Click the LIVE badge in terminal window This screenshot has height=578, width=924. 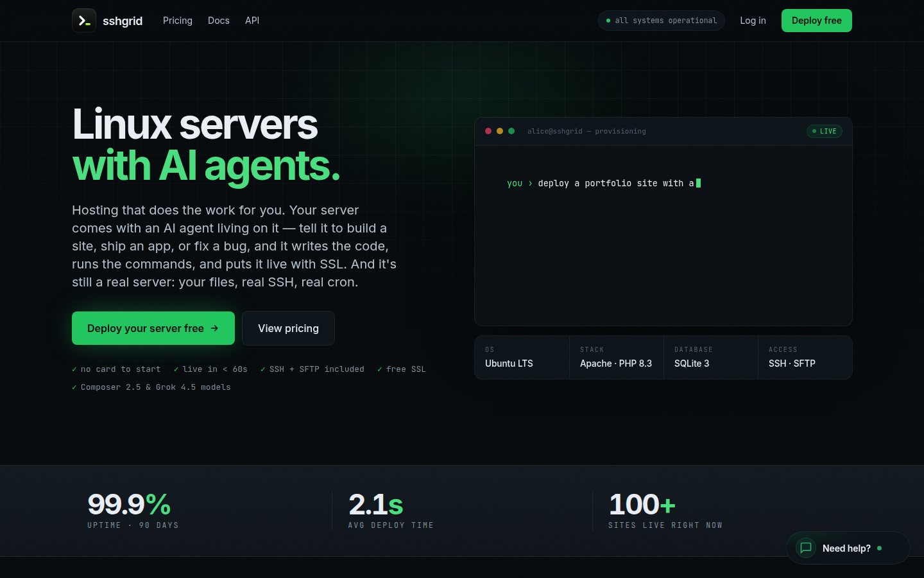(825, 131)
